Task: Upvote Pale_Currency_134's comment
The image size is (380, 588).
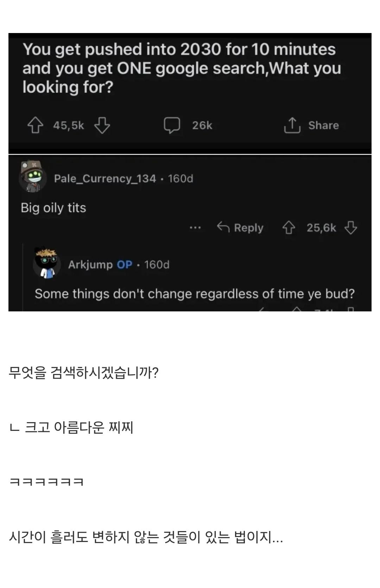Action: (289, 228)
